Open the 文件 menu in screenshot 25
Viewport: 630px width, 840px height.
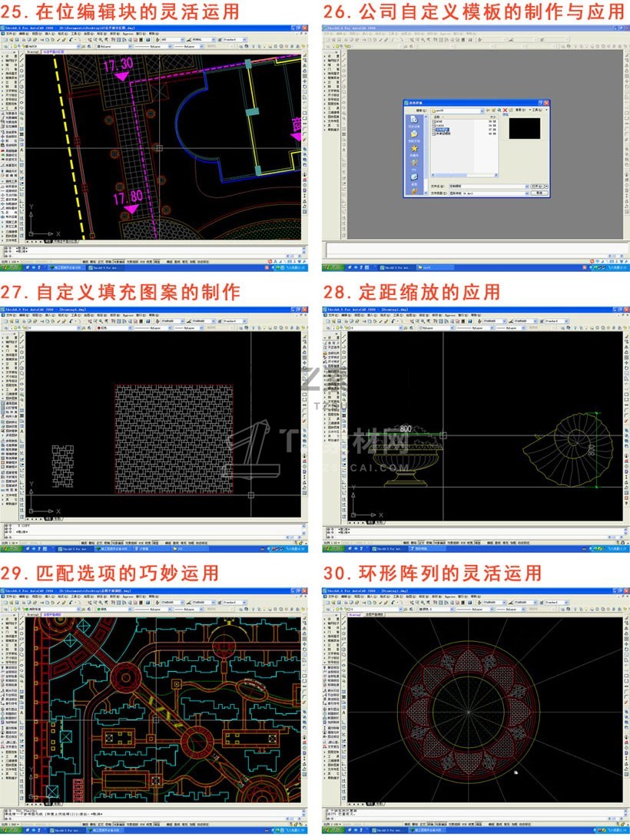(x=12, y=34)
